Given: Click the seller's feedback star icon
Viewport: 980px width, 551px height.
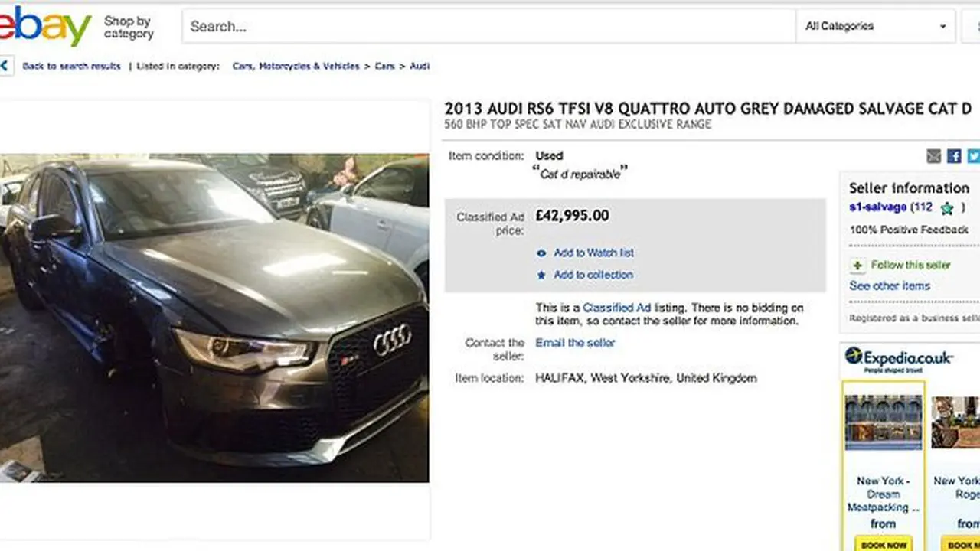Looking at the screenshot, I should 947,208.
